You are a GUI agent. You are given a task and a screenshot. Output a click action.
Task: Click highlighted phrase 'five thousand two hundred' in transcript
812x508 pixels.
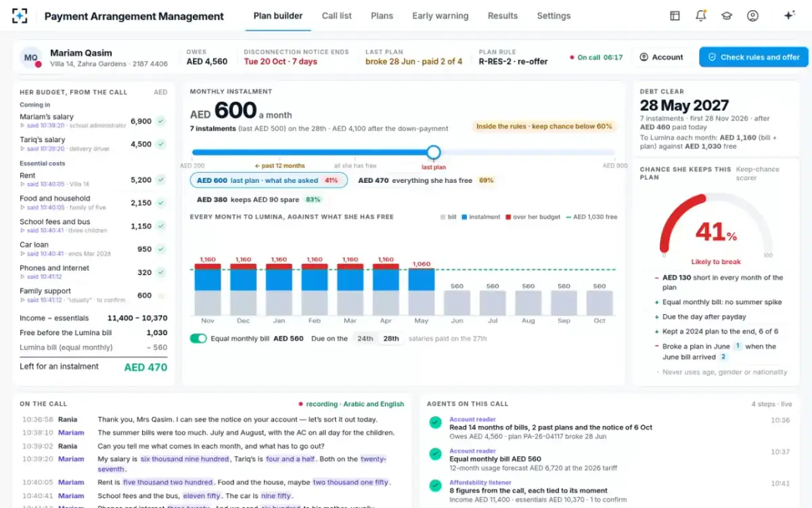click(x=168, y=482)
